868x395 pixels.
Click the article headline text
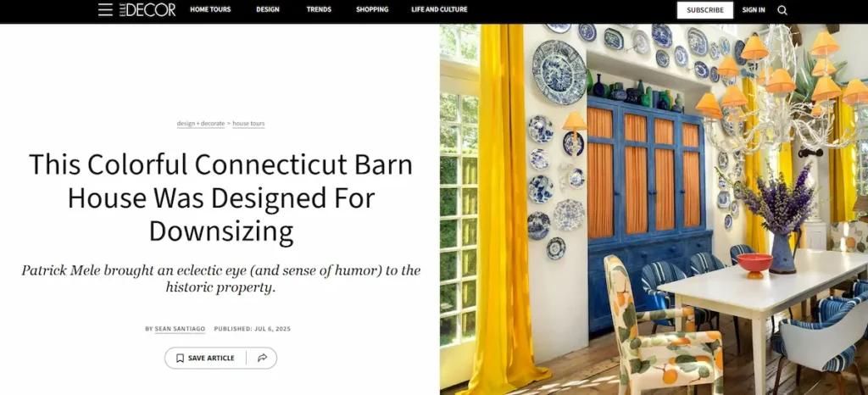coord(221,198)
